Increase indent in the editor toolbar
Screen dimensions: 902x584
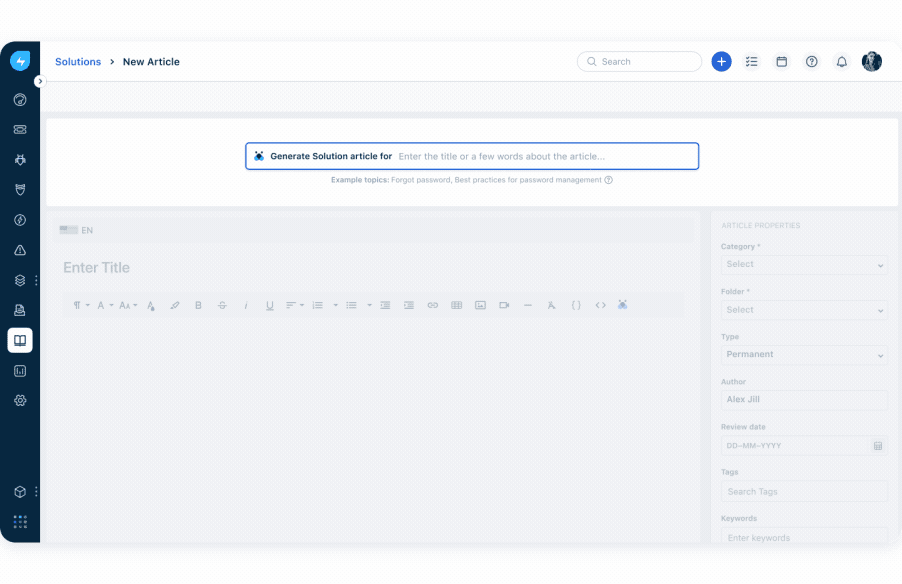tap(409, 306)
